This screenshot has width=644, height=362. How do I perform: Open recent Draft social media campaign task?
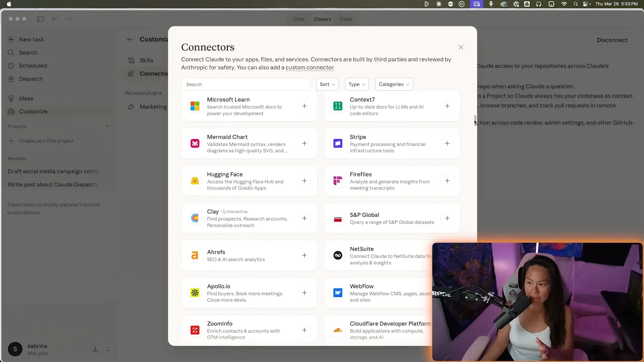coord(54,171)
